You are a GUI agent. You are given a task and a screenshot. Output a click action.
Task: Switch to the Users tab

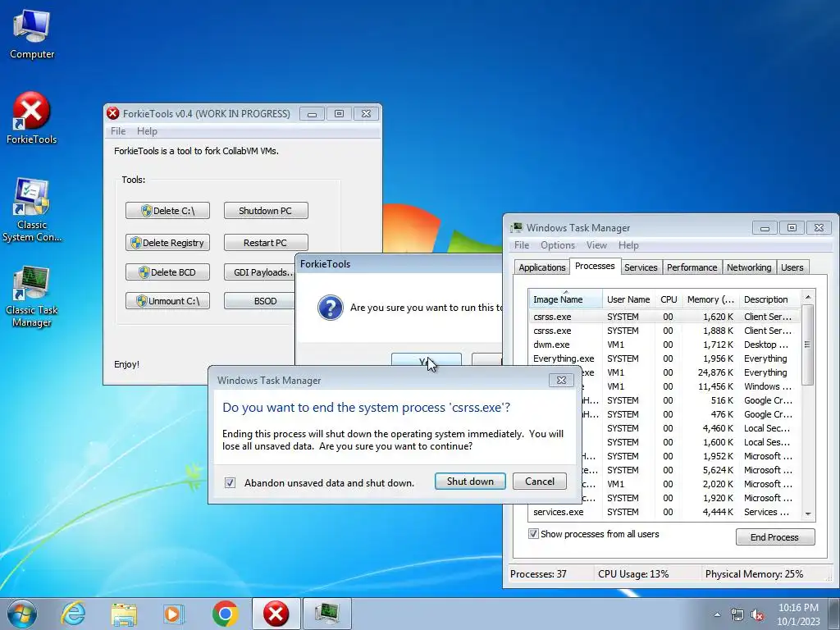tap(792, 267)
